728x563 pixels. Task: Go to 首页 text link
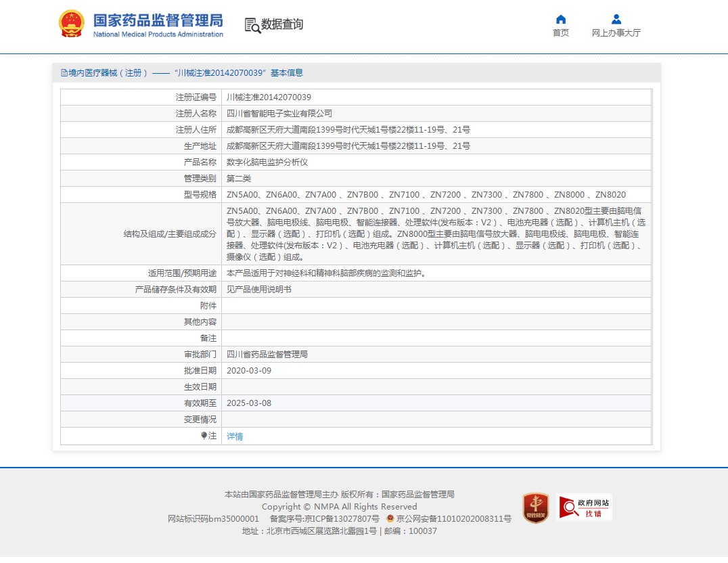(561, 32)
